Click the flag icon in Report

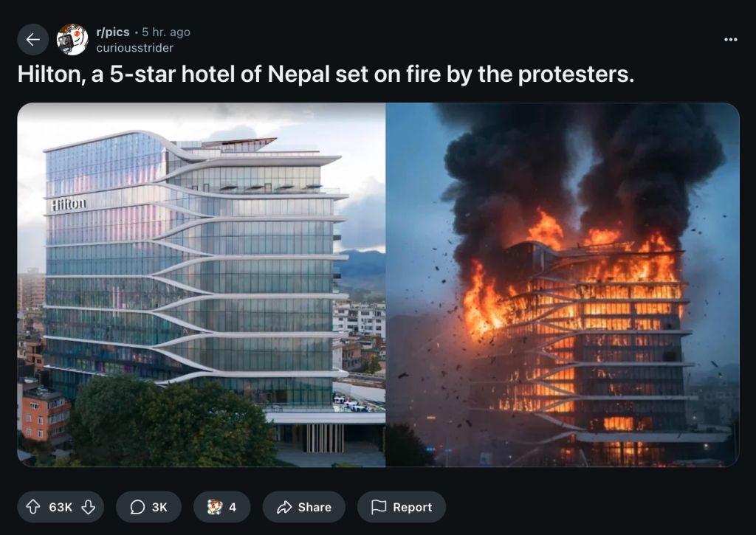click(379, 506)
